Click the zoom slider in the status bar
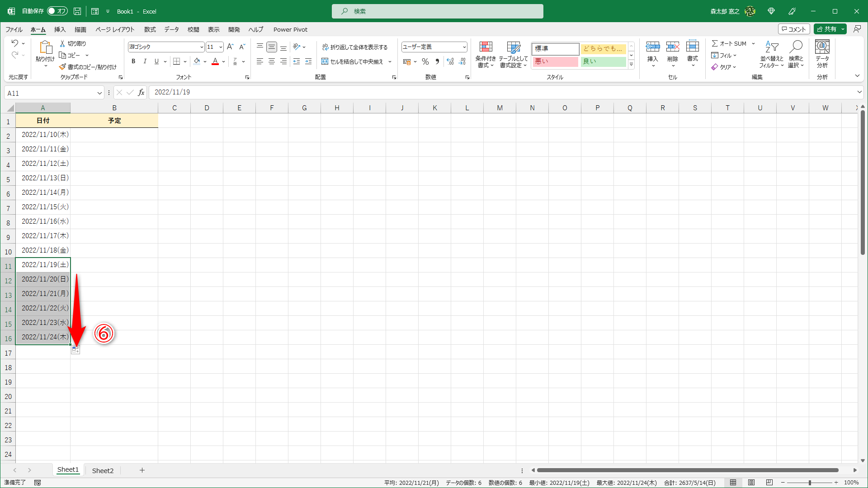 coord(809,483)
